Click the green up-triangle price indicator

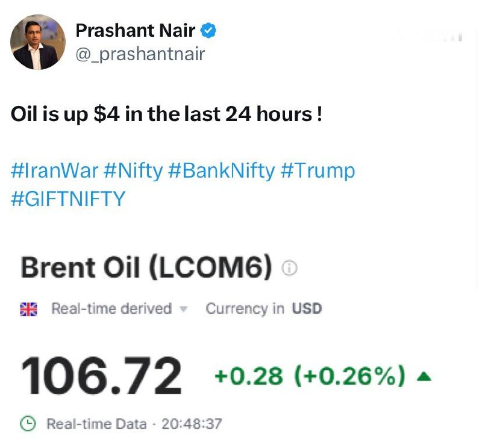[424, 377]
